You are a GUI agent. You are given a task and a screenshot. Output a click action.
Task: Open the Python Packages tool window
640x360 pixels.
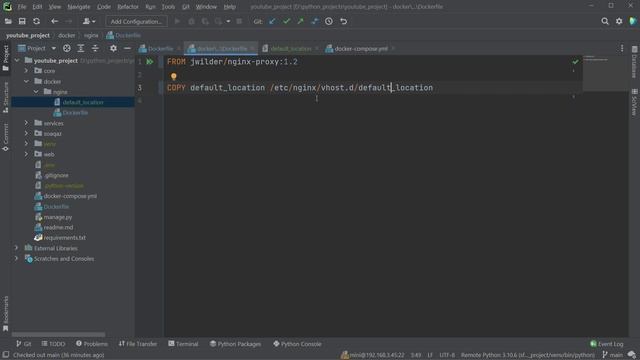pos(236,344)
